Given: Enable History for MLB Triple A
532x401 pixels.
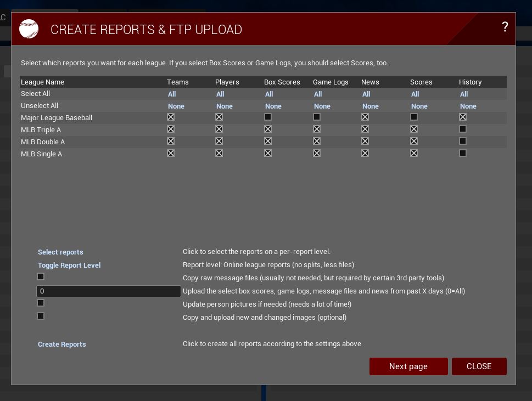Looking at the screenshot, I should (x=463, y=129).
